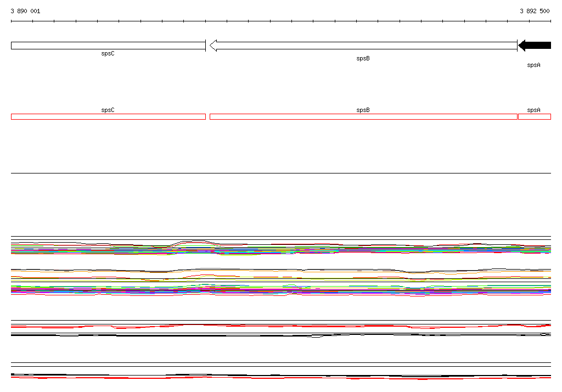Select the spsB white gene arrow

tap(363, 46)
